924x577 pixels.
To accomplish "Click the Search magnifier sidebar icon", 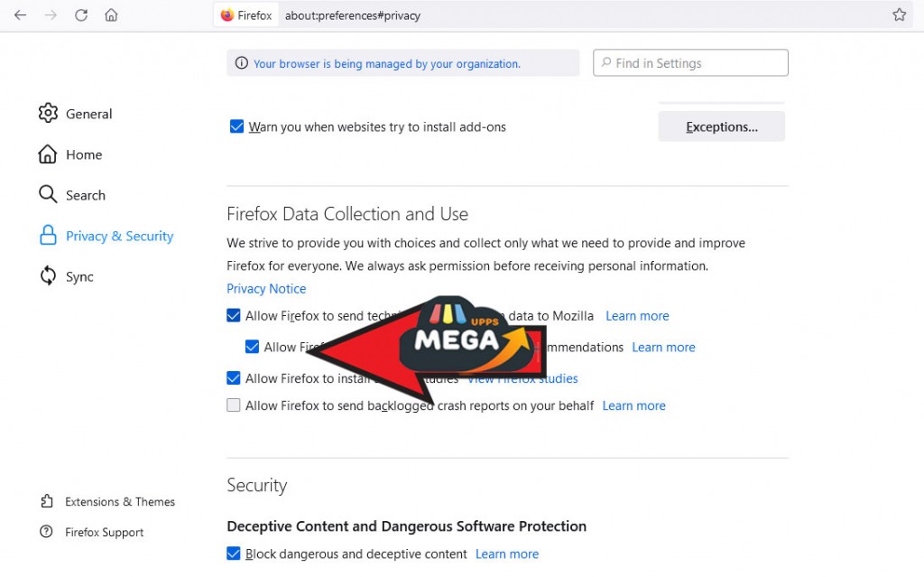I will [48, 195].
